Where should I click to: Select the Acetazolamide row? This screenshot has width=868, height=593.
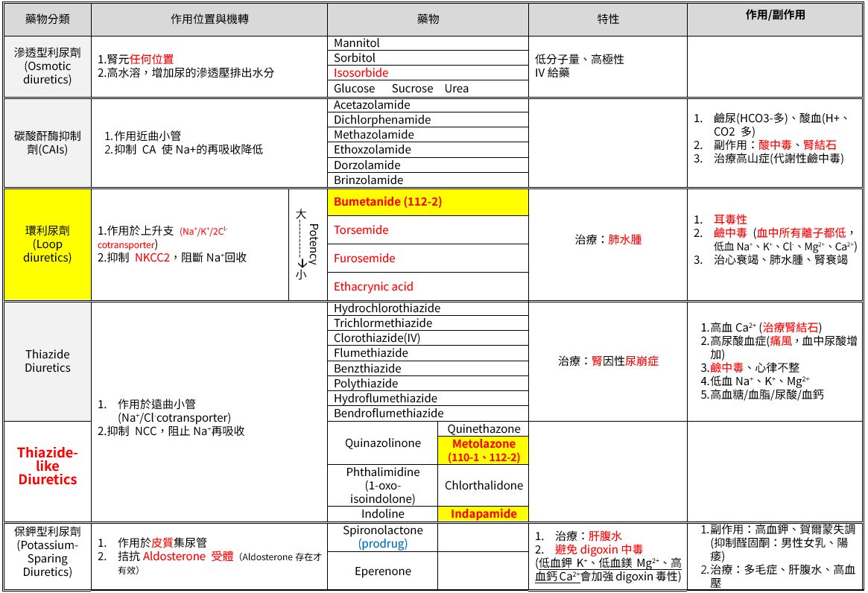(x=428, y=105)
